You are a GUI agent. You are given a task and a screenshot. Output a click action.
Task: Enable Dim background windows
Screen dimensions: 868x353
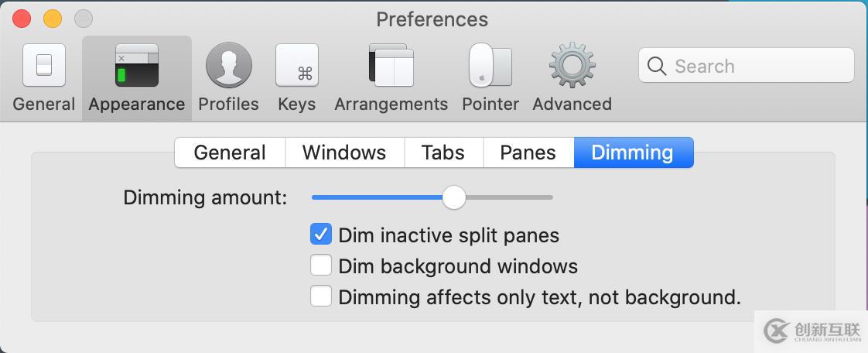pos(321,266)
